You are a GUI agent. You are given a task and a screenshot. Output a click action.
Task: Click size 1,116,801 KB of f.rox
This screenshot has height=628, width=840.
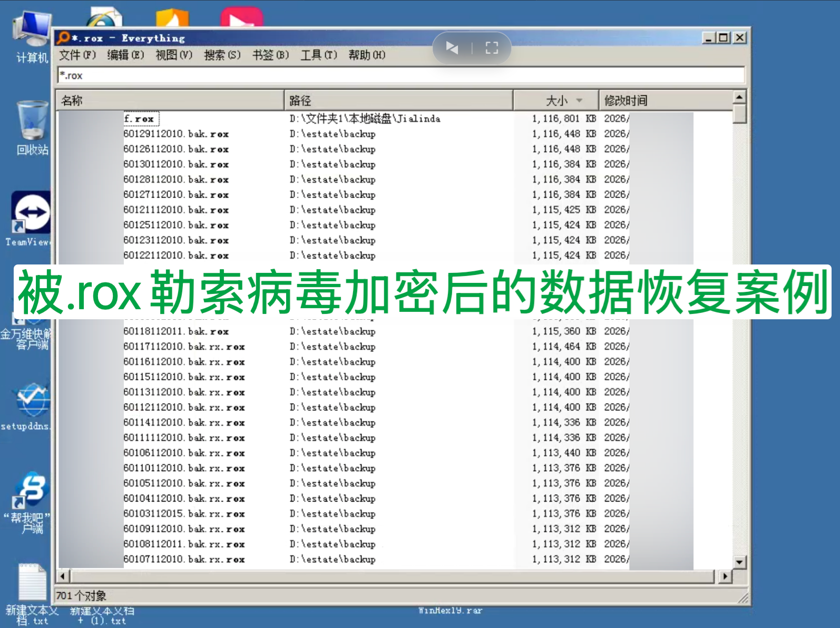click(564, 119)
